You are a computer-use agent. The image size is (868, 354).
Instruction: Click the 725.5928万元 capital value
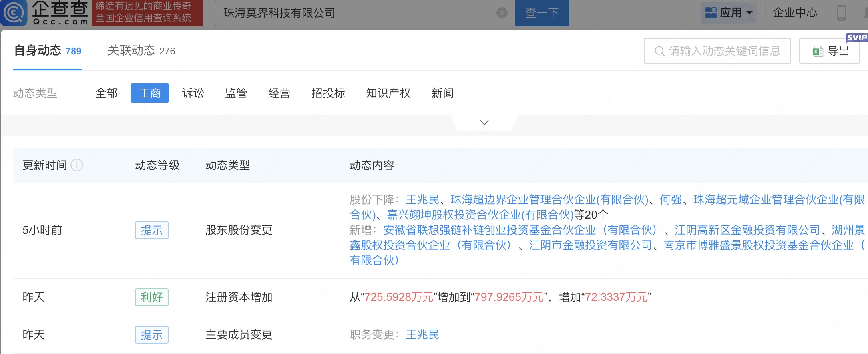399,297
